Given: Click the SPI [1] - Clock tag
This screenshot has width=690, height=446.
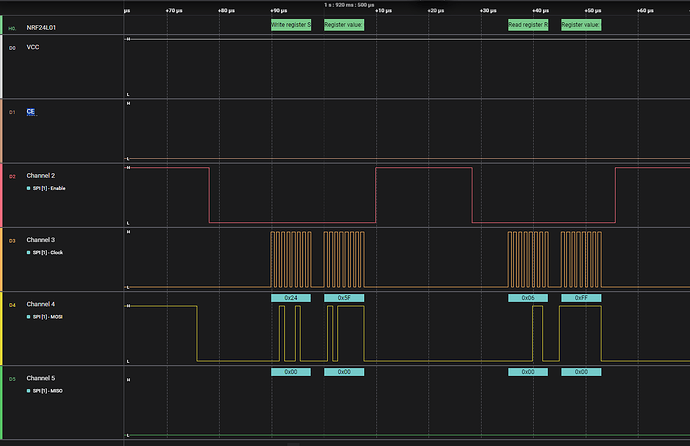Looking at the screenshot, I should click(x=45, y=252).
